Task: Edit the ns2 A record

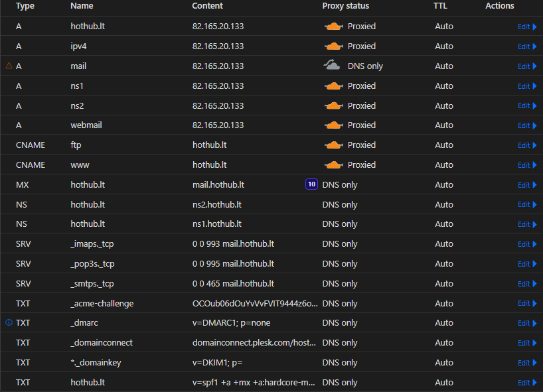Action: (527, 105)
